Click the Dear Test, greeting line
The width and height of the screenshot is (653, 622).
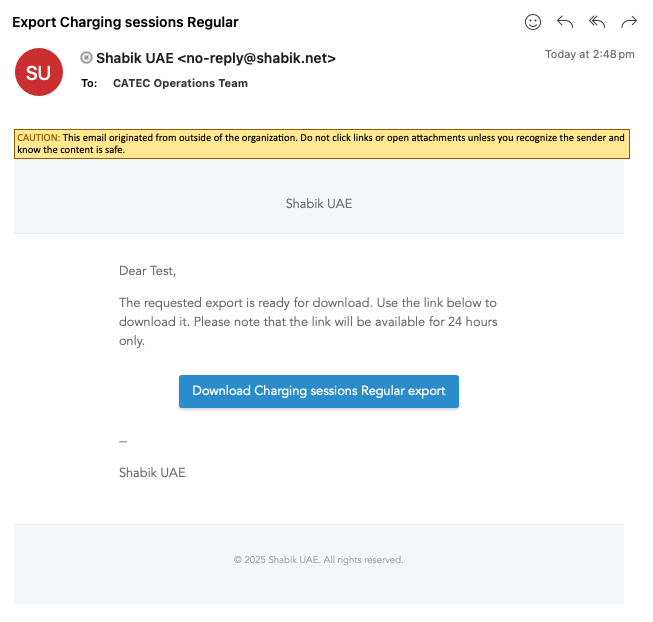click(x=147, y=271)
